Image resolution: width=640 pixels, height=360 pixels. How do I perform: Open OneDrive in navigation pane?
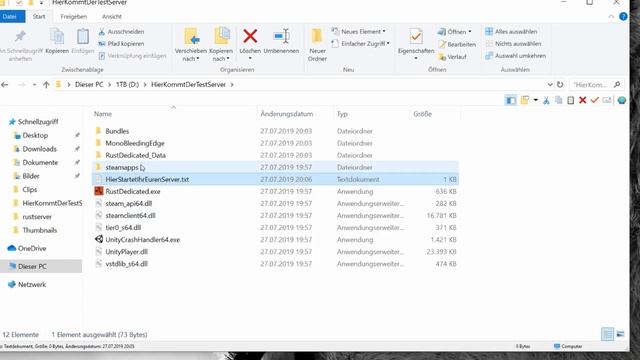coord(32,248)
